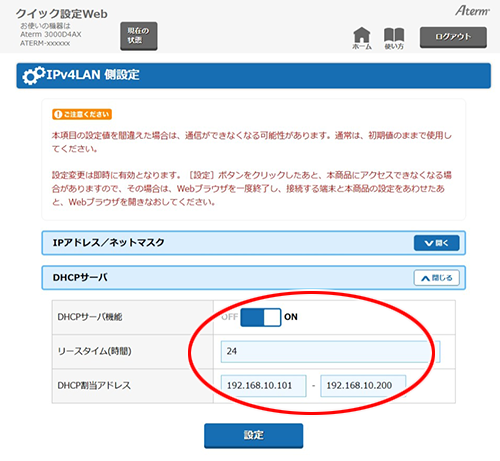Click the Aterm 3000D4AX model text

tap(51, 34)
